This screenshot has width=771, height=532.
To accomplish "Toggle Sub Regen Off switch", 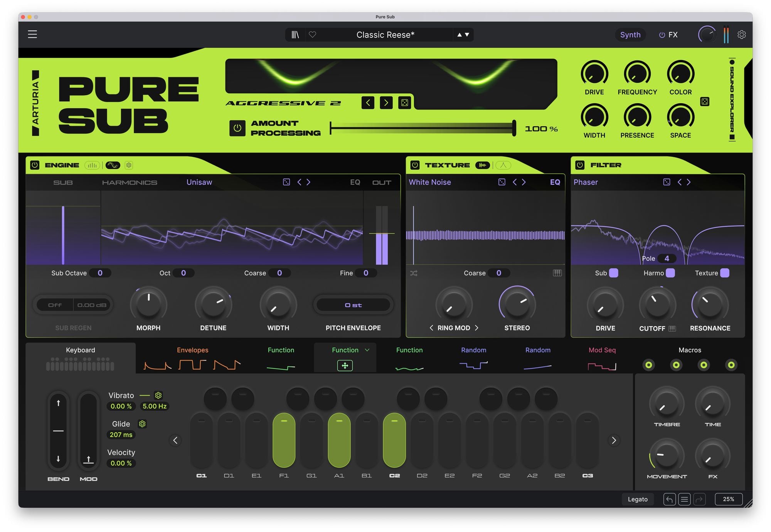I will [x=55, y=305].
